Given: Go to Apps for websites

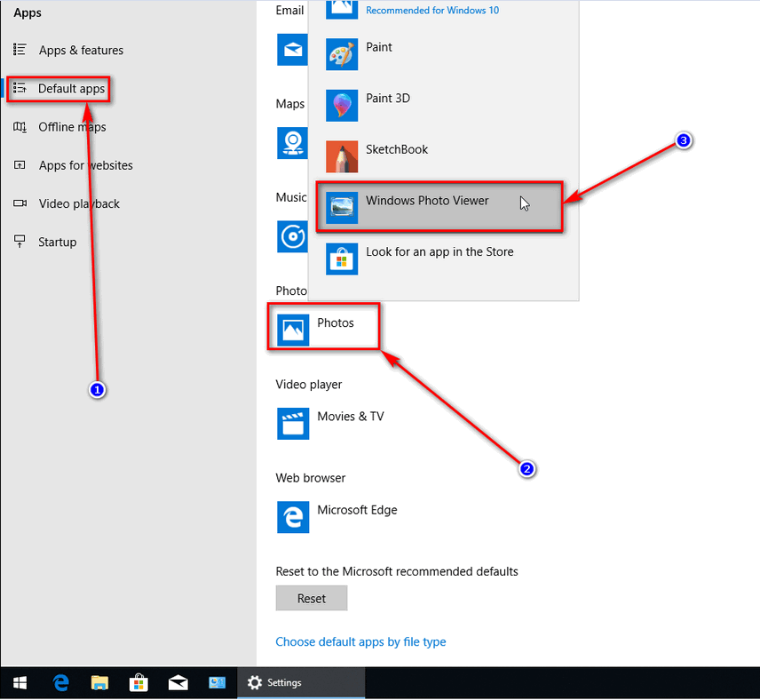Looking at the screenshot, I should click(x=86, y=165).
